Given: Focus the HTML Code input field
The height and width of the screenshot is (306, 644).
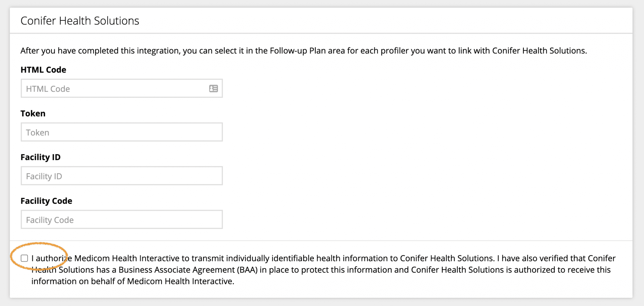Looking at the screenshot, I should tap(113, 89).
